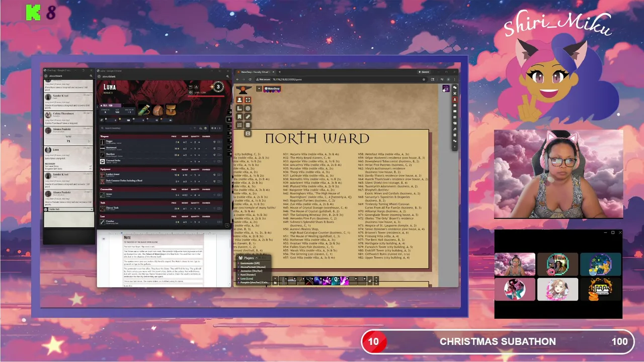The image size is (644, 362).
Task: Trigger hotbar macro slot 4 crossed tools
Action: click(309, 281)
